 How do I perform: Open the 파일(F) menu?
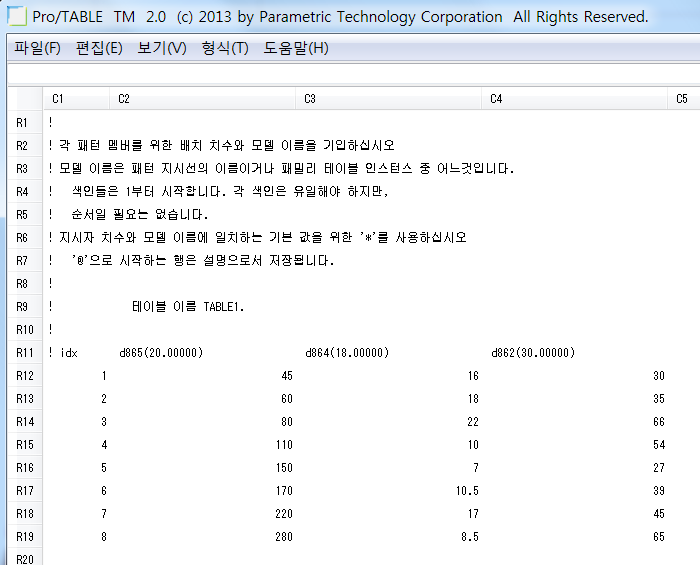click(x=37, y=48)
